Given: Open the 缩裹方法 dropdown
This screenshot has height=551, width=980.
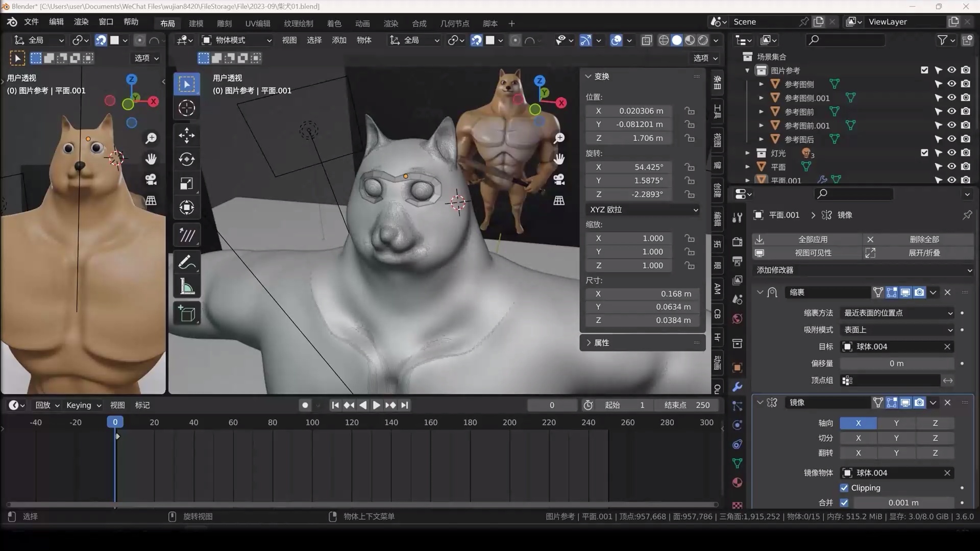Looking at the screenshot, I should tap(897, 313).
